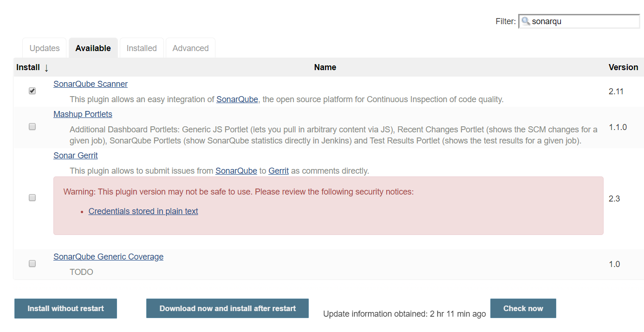644x332 pixels.
Task: Focus the Filter search input field
Action: point(584,21)
